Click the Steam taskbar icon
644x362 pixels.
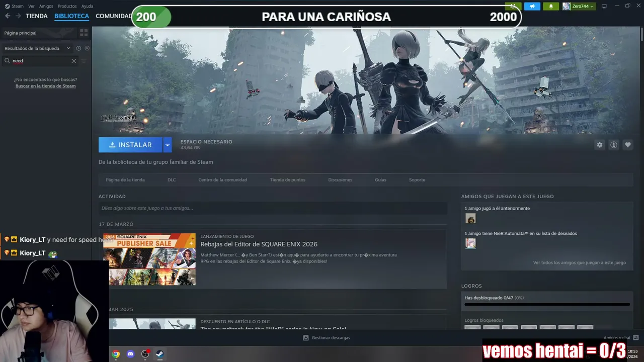point(159,354)
